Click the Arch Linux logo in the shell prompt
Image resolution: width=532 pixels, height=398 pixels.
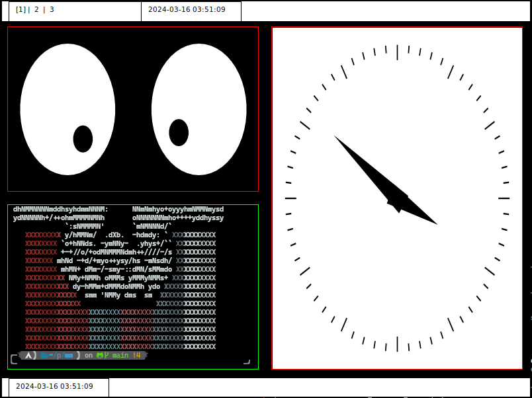29,355
